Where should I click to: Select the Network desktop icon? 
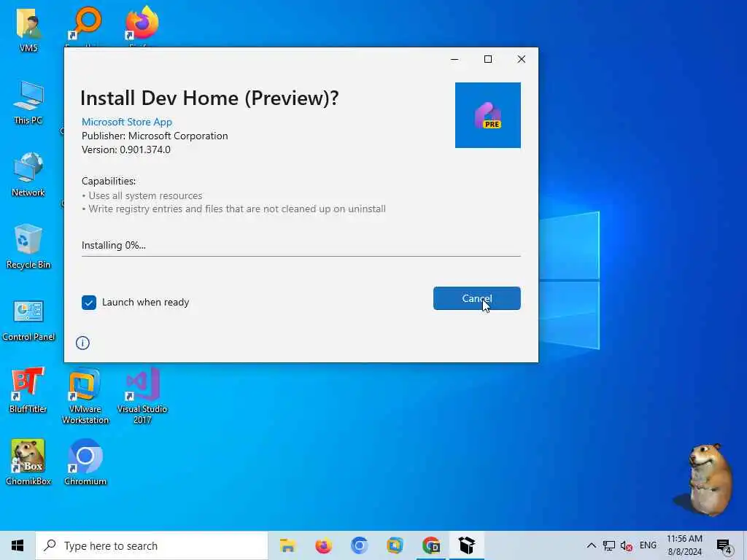point(28,174)
